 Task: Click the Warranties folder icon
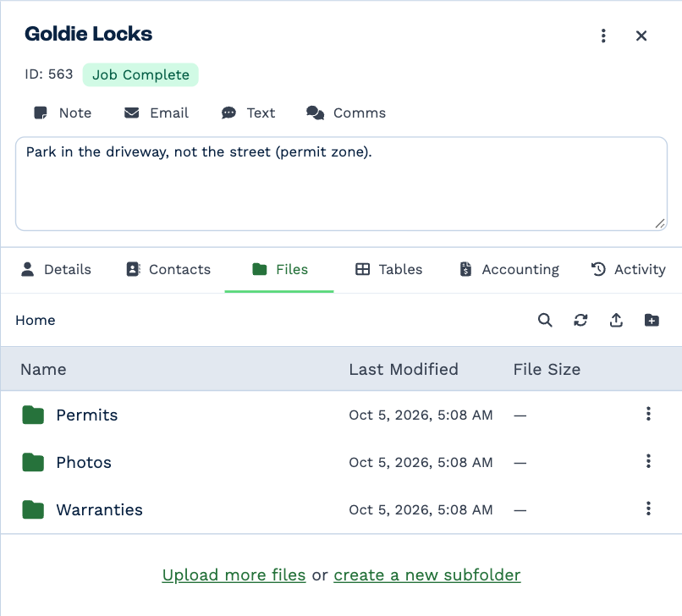33,510
